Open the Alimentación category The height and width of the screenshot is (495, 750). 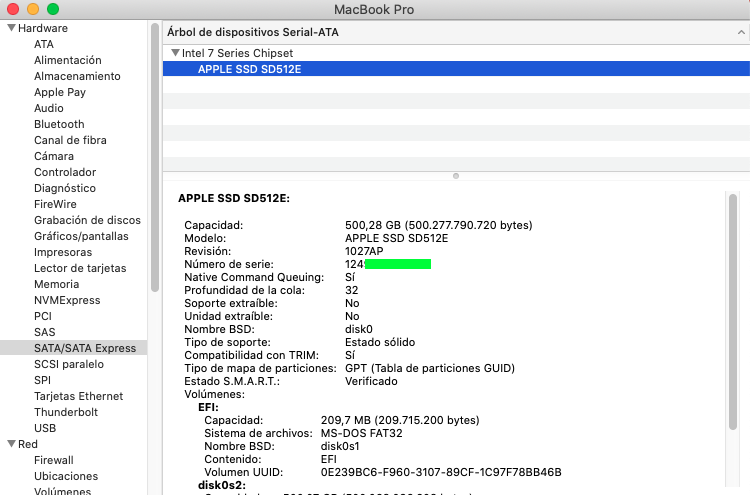click(x=67, y=60)
